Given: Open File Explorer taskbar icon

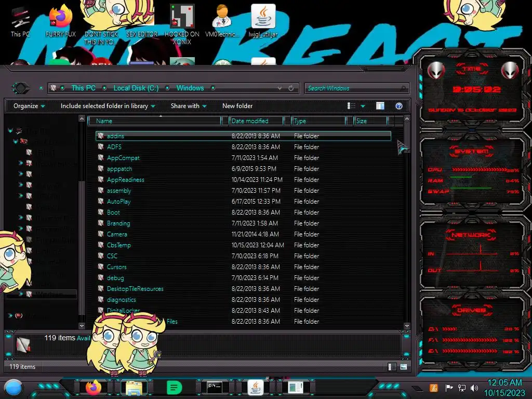Looking at the screenshot, I should click(x=134, y=387).
